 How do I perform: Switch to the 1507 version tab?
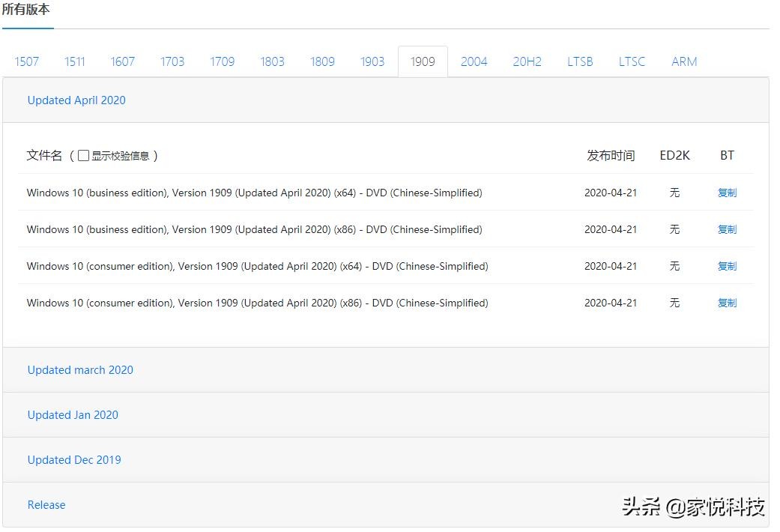click(x=27, y=61)
